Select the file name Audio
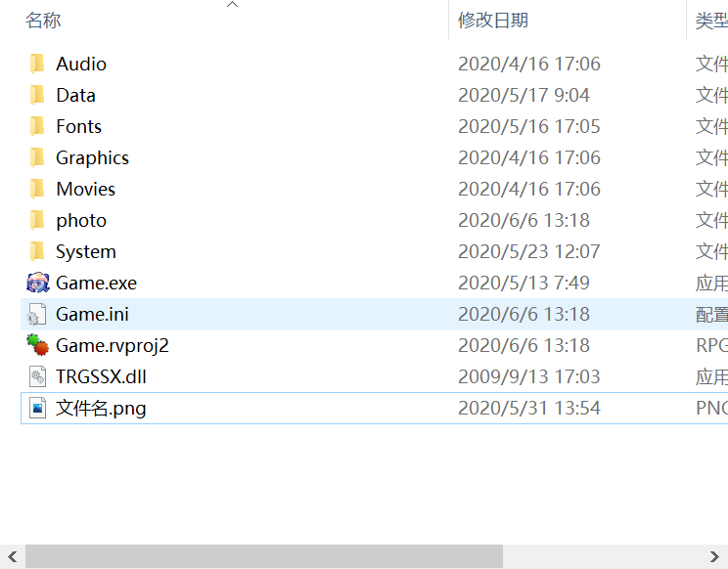The width and height of the screenshot is (728, 569). coord(81,64)
